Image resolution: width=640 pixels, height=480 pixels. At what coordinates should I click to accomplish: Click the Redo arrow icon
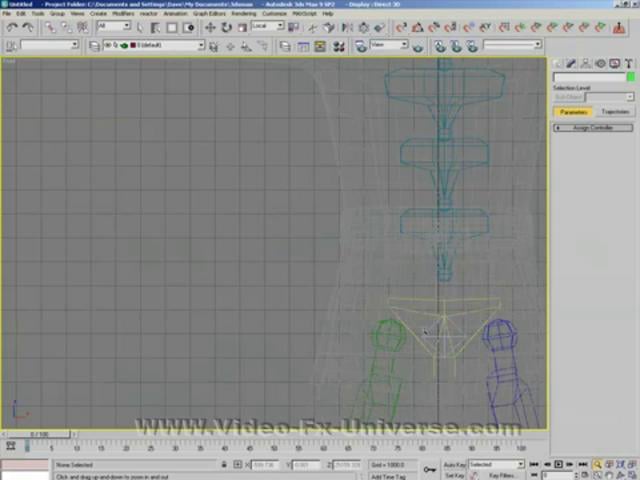[x=28, y=27]
